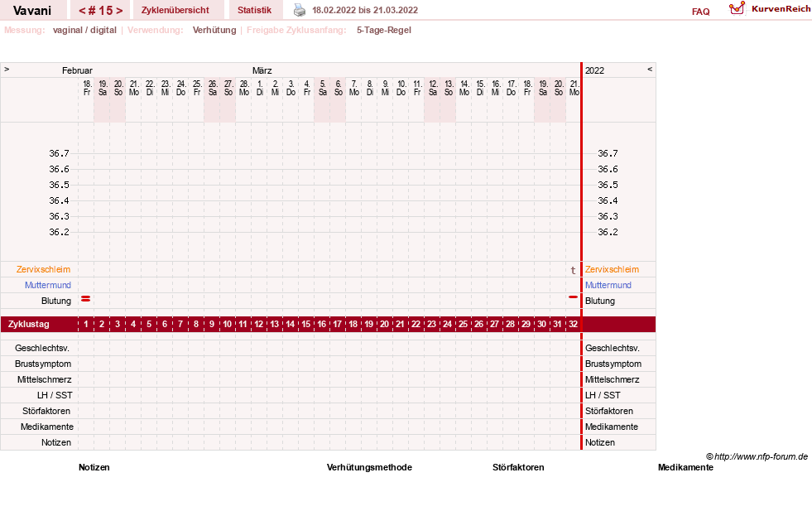Select cycle day 1 cell
Screen dimensions: 812x516
coord(86,325)
